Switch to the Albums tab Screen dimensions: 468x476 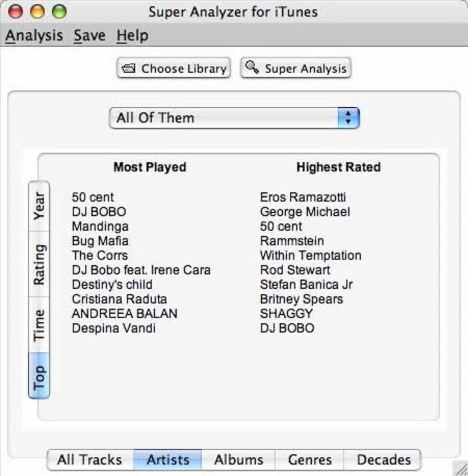pyautogui.click(x=239, y=459)
